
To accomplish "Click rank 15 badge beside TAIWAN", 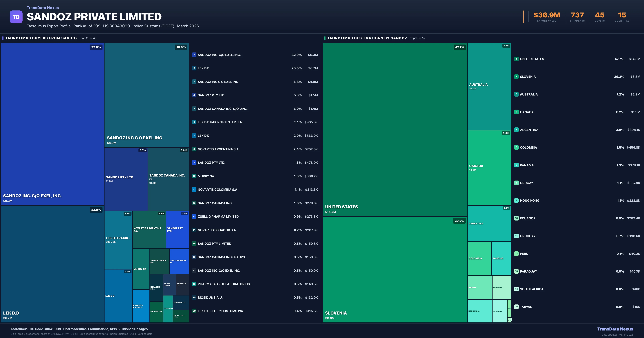I will click(516, 307).
